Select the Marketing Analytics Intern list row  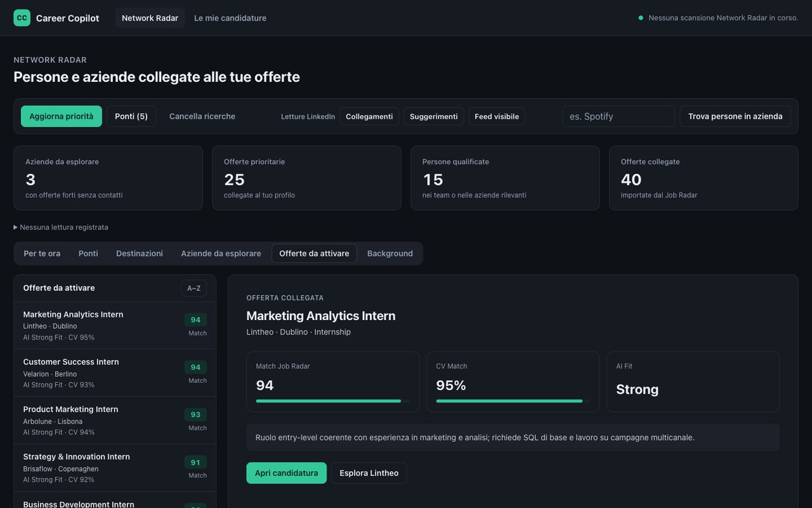pyautogui.click(x=115, y=325)
